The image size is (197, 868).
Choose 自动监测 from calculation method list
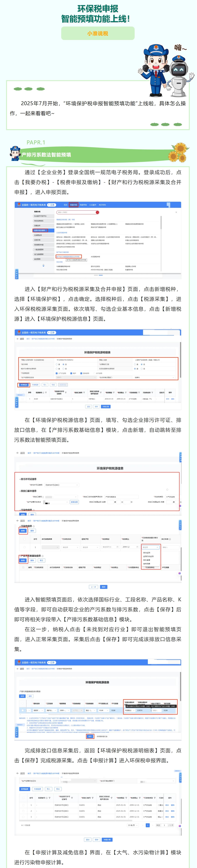(147, 553)
